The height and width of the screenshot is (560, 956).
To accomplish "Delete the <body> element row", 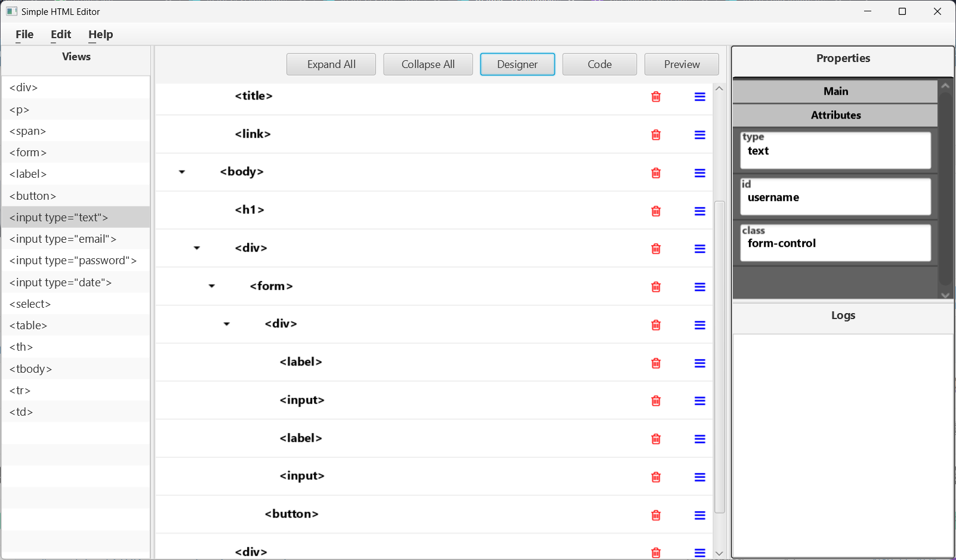I will coord(656,173).
